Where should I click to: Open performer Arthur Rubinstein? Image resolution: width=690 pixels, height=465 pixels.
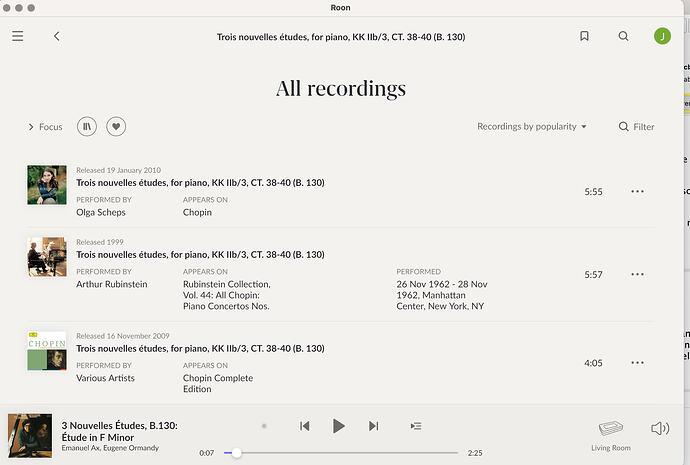click(x=112, y=284)
